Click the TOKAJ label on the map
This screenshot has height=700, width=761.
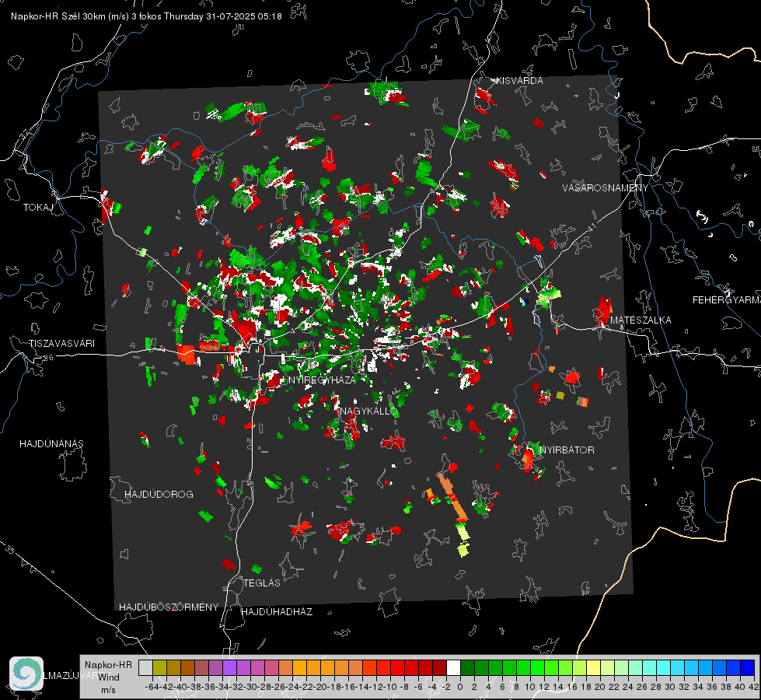click(38, 208)
